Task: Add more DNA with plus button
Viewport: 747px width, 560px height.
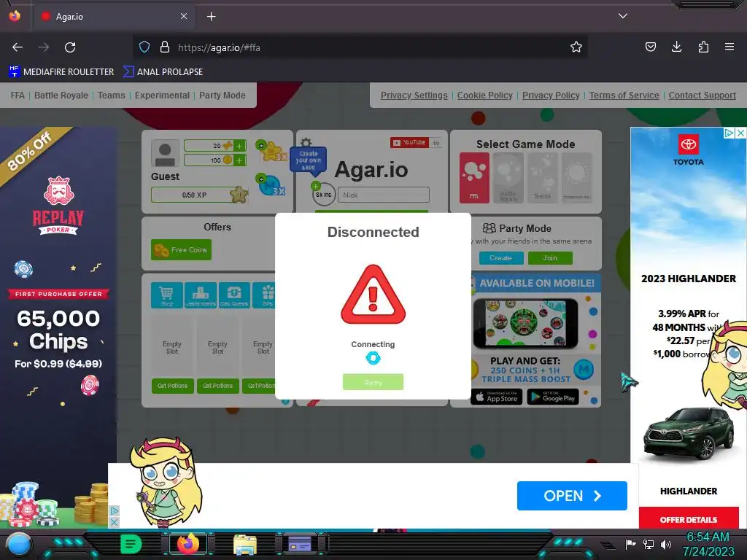Action: [x=239, y=146]
